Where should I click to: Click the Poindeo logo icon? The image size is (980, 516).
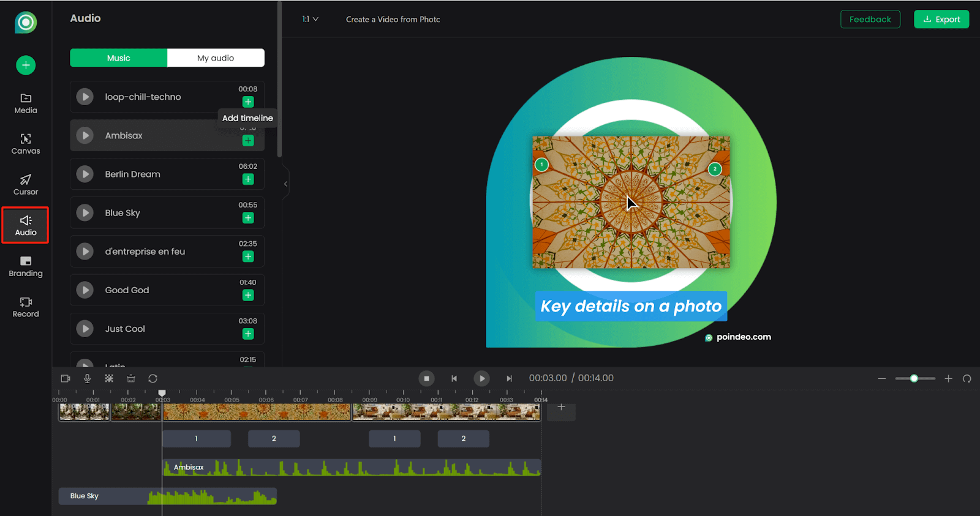(x=26, y=23)
